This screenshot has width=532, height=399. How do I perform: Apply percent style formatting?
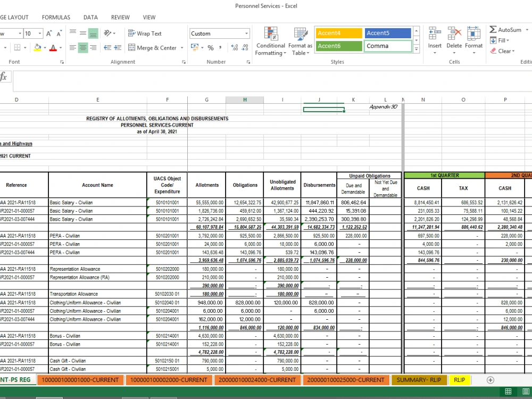[211, 47]
